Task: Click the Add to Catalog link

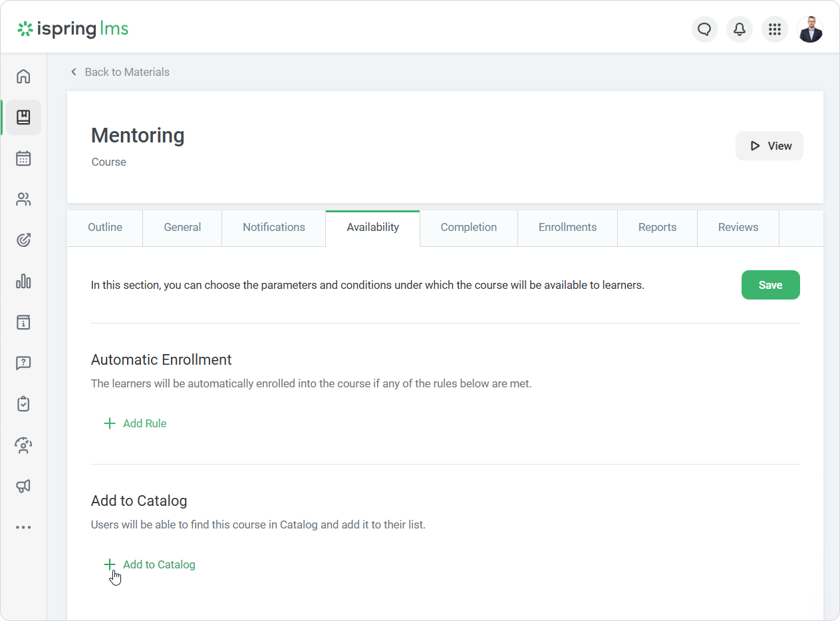Action: [x=150, y=564]
